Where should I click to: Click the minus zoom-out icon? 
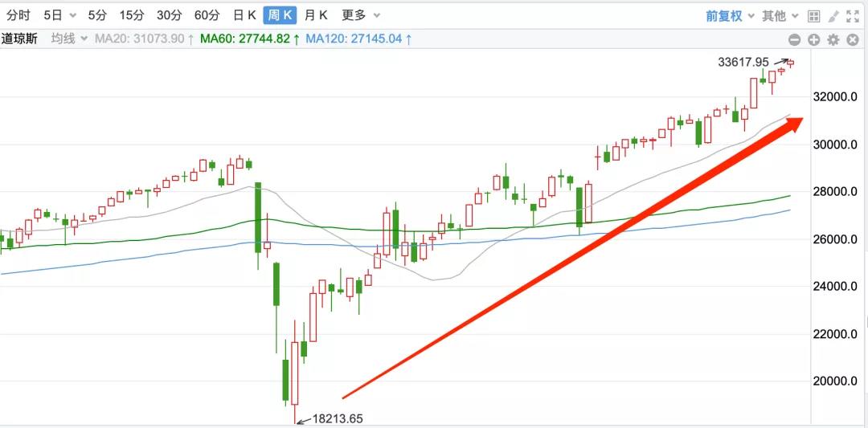click(794, 39)
